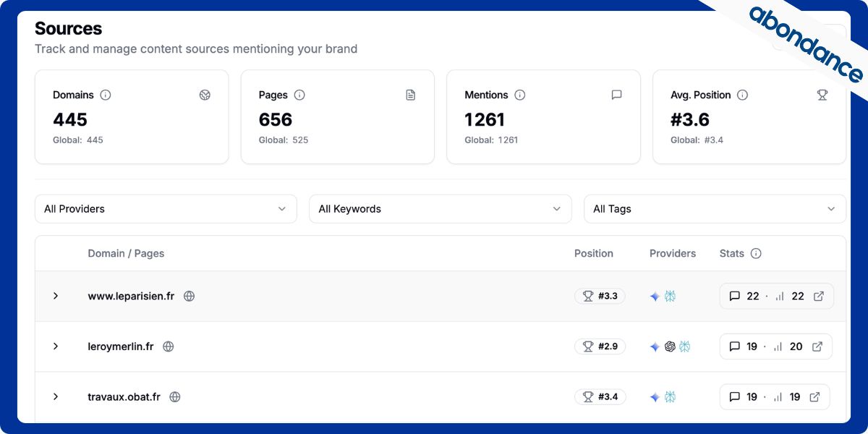This screenshot has width=868, height=434.
Task: Open the All Tags dropdown
Action: (715, 209)
